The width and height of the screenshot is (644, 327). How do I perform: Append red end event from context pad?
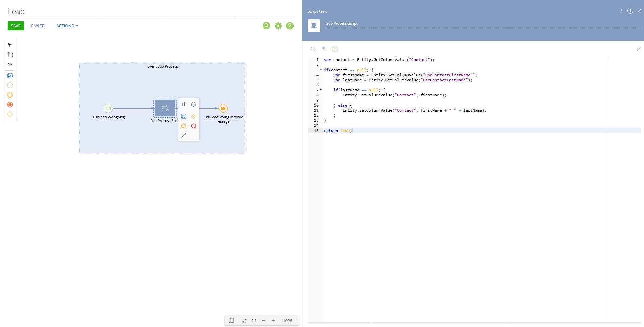194,126
